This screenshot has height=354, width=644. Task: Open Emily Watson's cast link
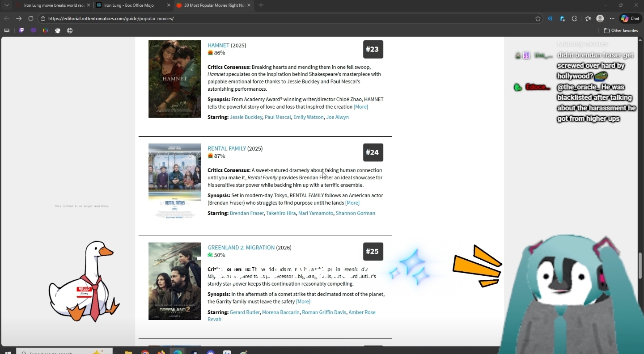[308, 117]
